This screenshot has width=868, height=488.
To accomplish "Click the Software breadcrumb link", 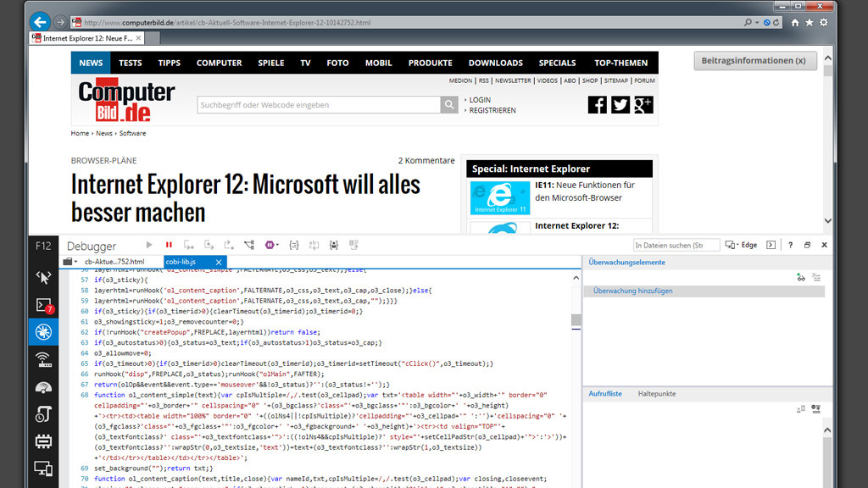I will click(x=133, y=133).
